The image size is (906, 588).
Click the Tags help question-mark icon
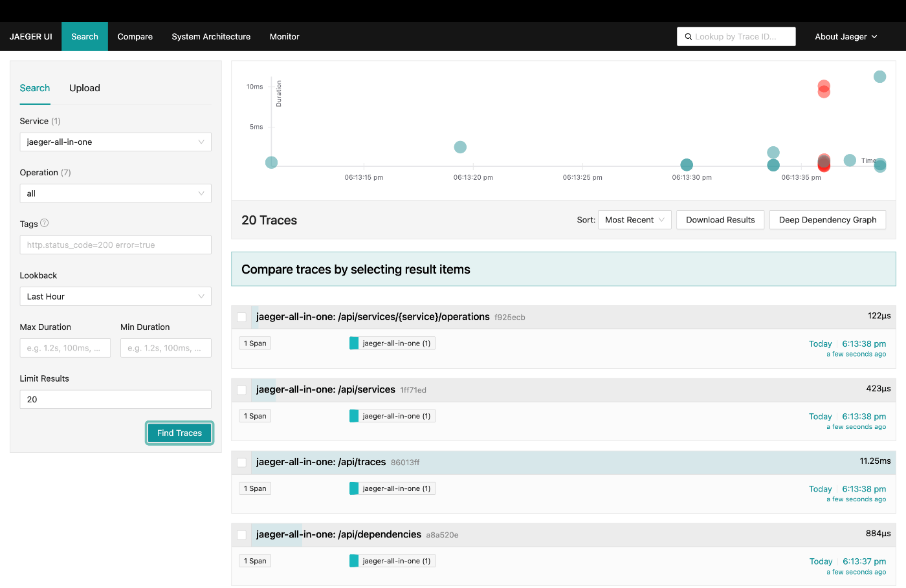[x=45, y=223]
